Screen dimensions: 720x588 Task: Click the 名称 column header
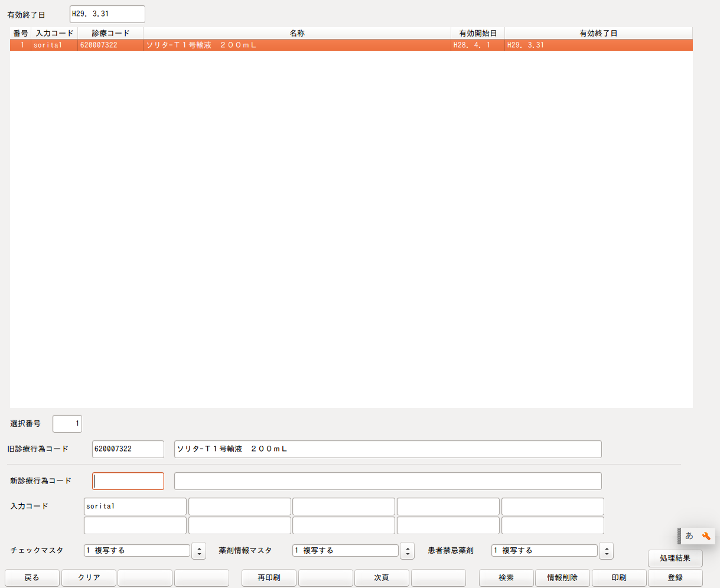click(x=297, y=34)
